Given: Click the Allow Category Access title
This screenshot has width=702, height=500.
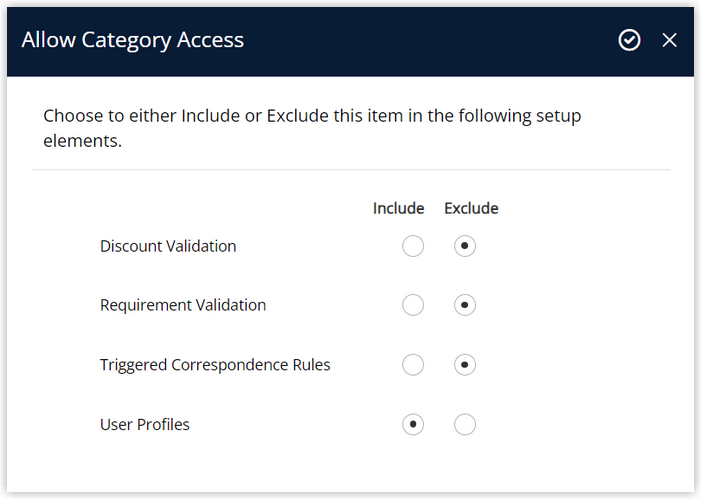Looking at the screenshot, I should 133,40.
